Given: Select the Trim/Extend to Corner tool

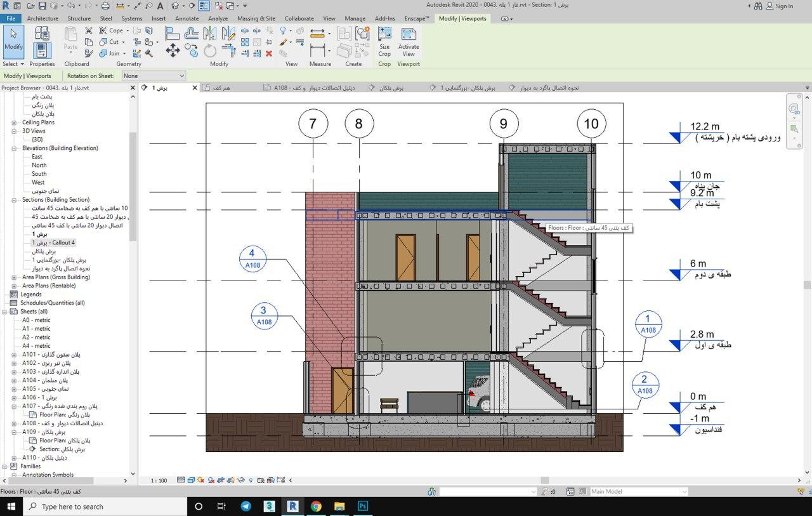Looking at the screenshot, I should tap(229, 51).
